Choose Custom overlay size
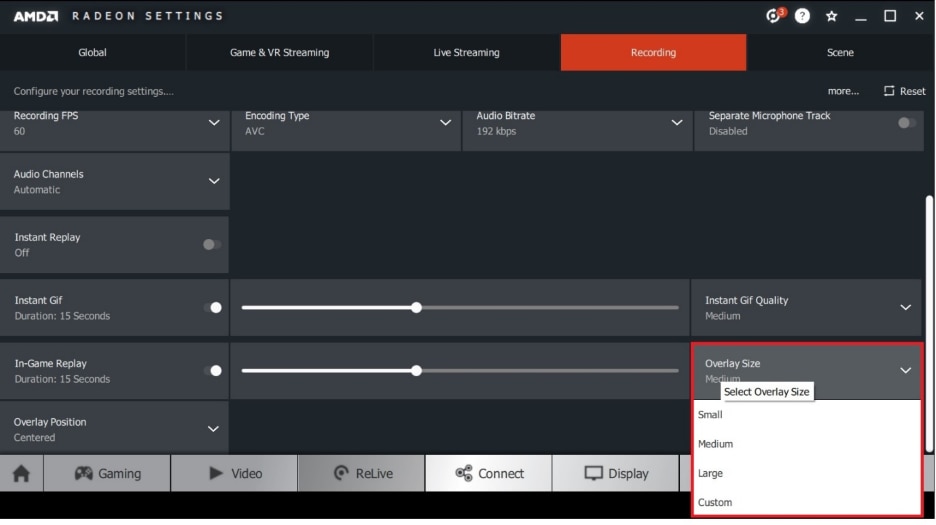The height and width of the screenshot is (525, 936). tap(806, 502)
